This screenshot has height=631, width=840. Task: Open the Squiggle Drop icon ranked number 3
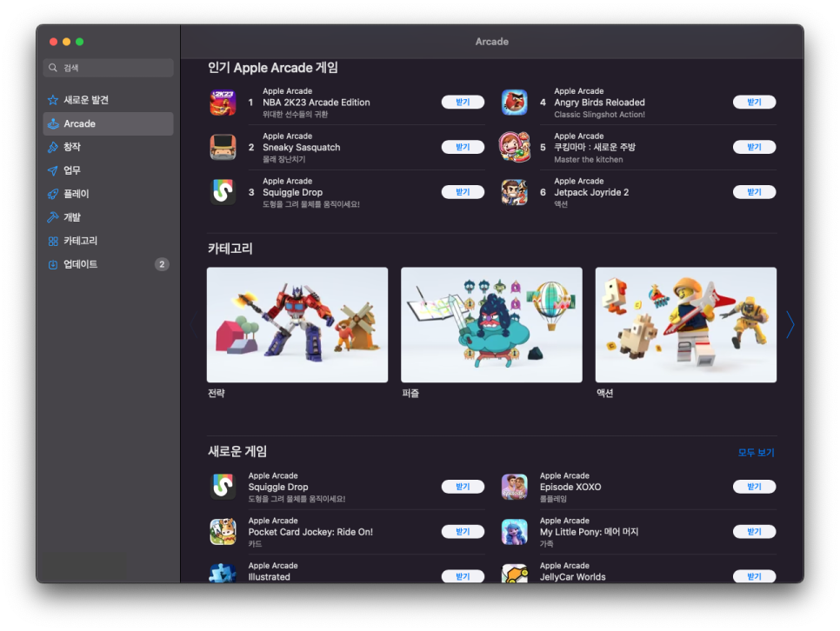click(x=223, y=192)
